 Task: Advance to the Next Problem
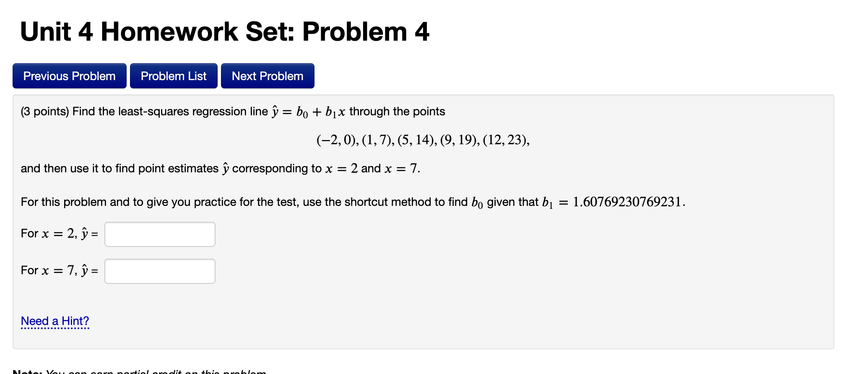pos(268,76)
